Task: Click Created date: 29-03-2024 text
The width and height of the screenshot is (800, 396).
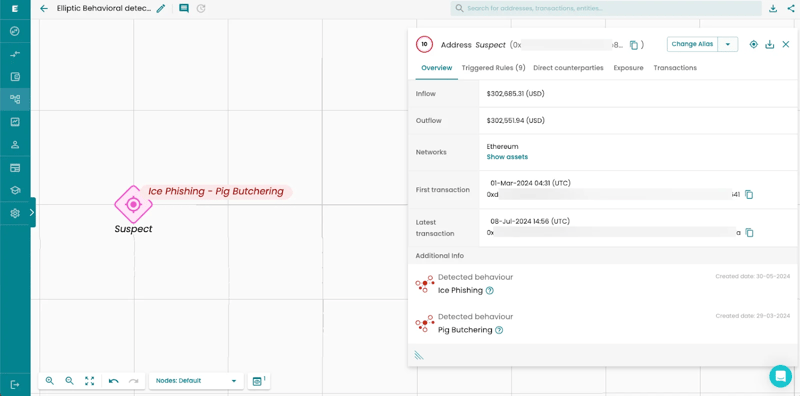Action: (x=753, y=316)
